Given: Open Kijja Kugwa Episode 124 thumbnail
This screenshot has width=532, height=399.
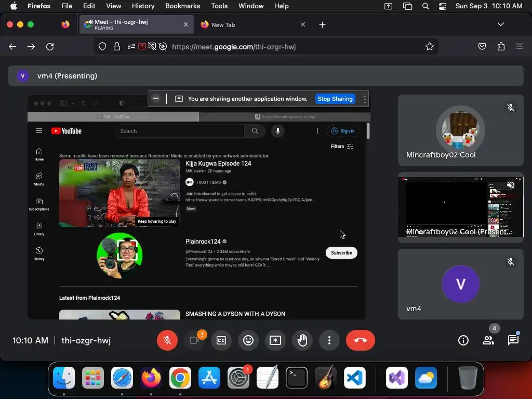Looking at the screenshot, I should click(120, 193).
